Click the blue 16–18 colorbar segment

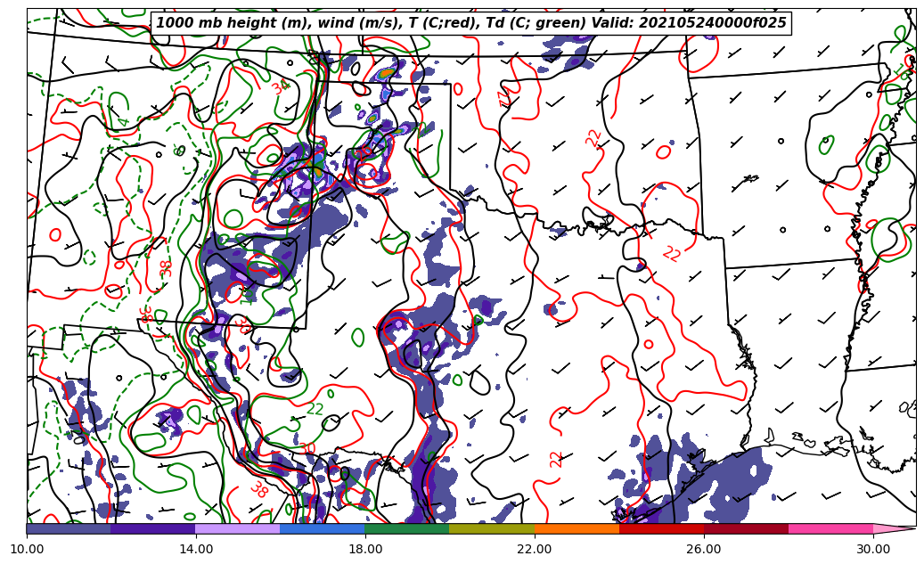(323, 528)
